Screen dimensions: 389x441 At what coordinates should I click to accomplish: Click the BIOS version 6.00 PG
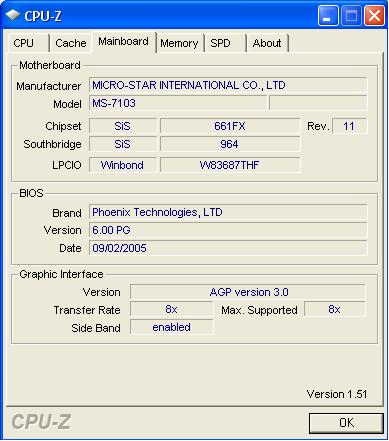(x=228, y=230)
